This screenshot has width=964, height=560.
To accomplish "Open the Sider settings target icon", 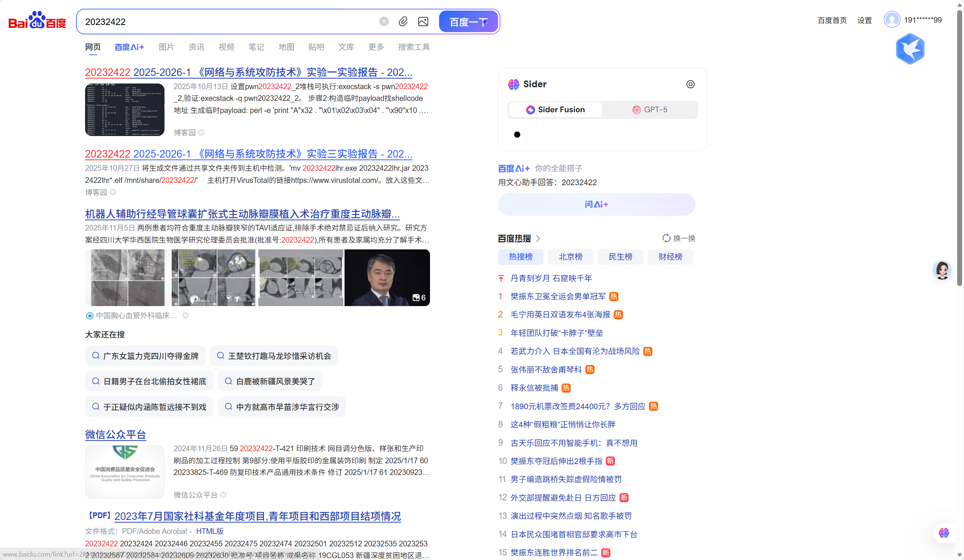I will pos(690,84).
